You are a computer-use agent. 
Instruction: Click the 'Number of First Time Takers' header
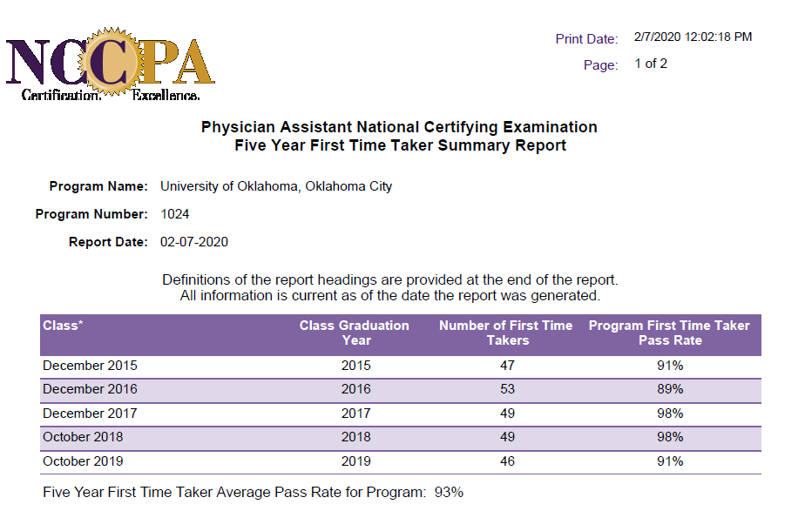coord(506,333)
